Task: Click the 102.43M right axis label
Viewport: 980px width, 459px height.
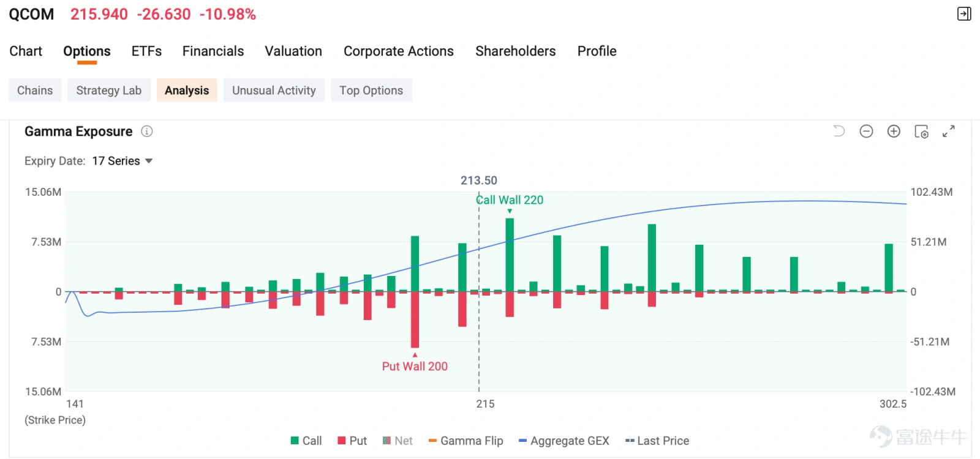Action: pyautogui.click(x=932, y=192)
